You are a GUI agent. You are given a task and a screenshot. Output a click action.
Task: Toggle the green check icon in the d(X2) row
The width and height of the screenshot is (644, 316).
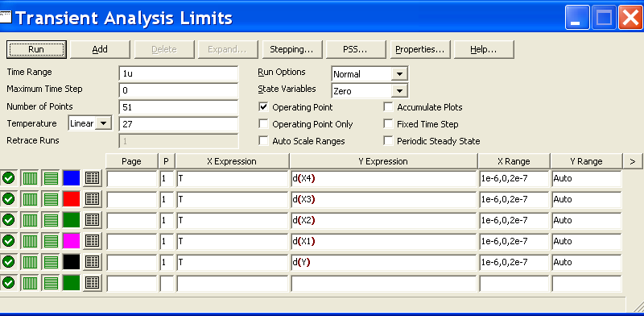[8, 220]
